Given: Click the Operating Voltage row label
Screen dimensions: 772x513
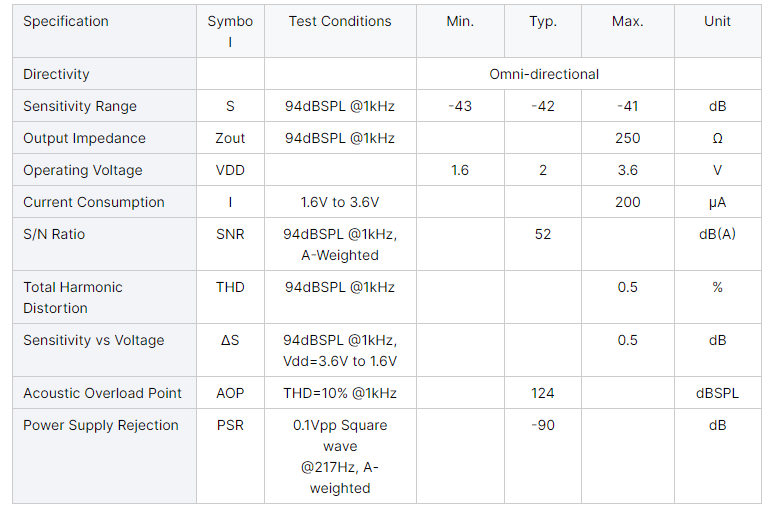Looking at the screenshot, I should click(x=83, y=170).
